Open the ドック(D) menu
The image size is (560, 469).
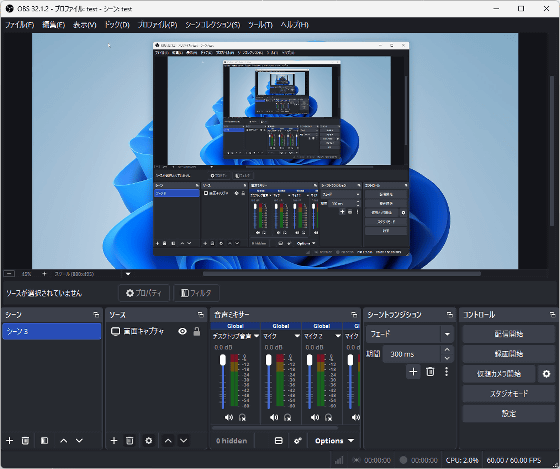click(117, 25)
